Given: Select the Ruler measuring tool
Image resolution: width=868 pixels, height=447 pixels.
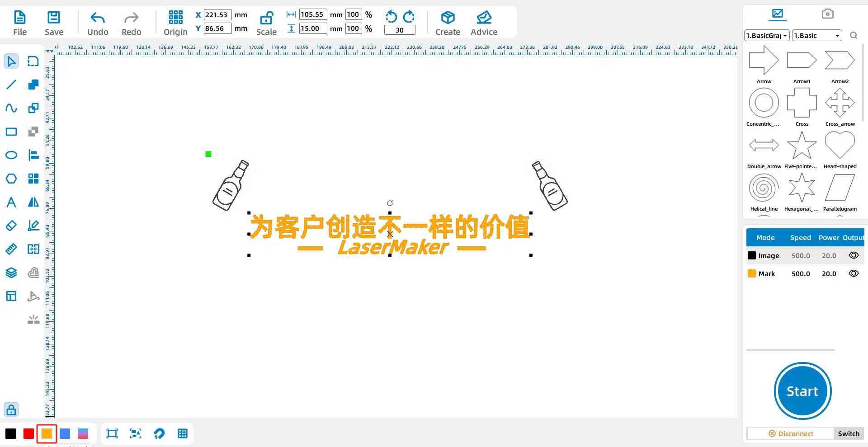Looking at the screenshot, I should click(x=11, y=249).
